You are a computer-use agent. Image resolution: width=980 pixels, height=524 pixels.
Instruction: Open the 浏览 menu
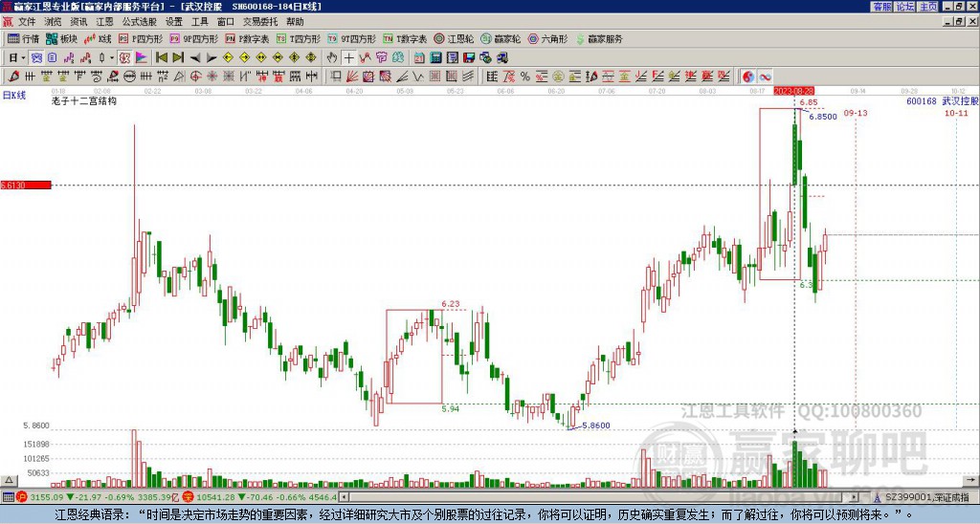click(x=54, y=22)
